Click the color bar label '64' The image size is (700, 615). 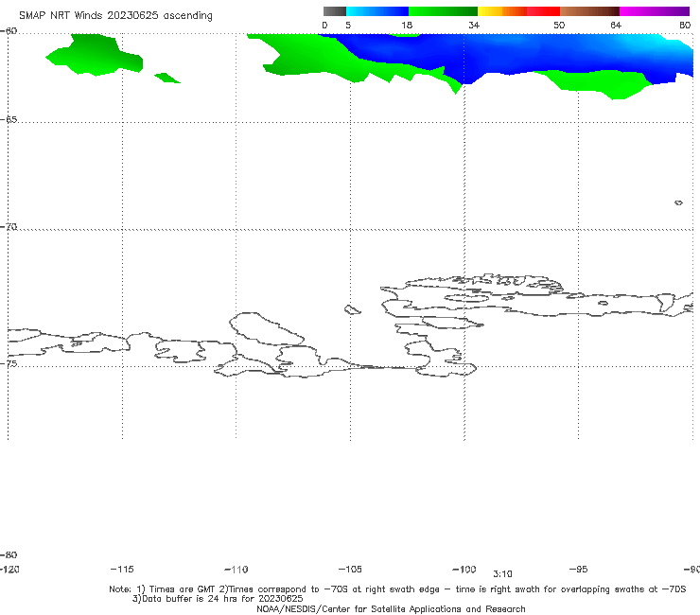pos(616,25)
